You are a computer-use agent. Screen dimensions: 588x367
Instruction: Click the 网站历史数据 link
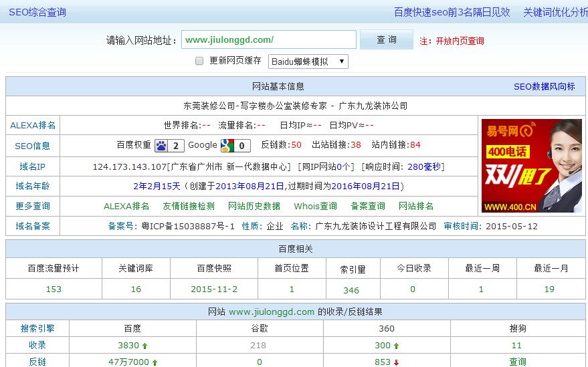coord(254,206)
